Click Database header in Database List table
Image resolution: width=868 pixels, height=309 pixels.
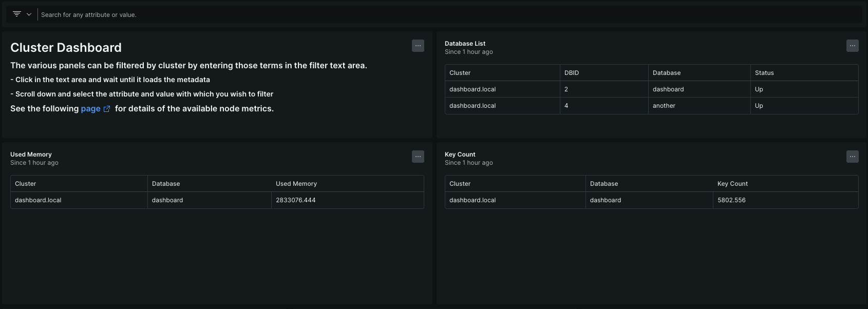coord(667,73)
